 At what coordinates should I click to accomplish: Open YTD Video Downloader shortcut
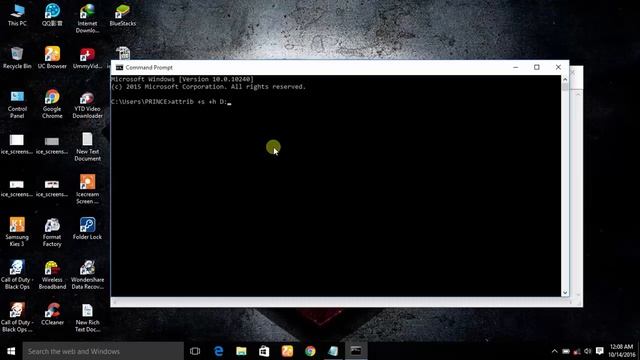click(87, 104)
